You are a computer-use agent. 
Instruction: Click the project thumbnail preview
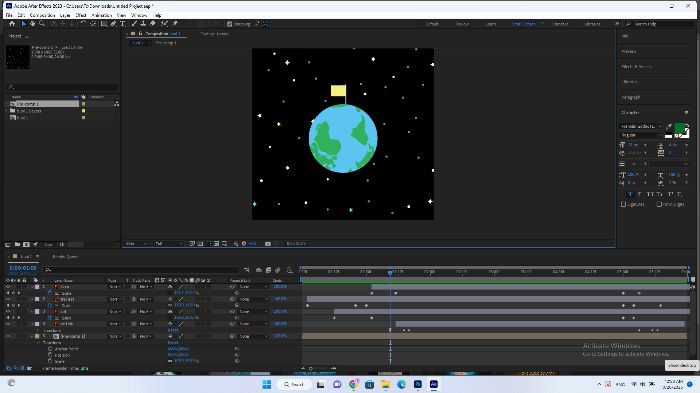(x=18, y=57)
